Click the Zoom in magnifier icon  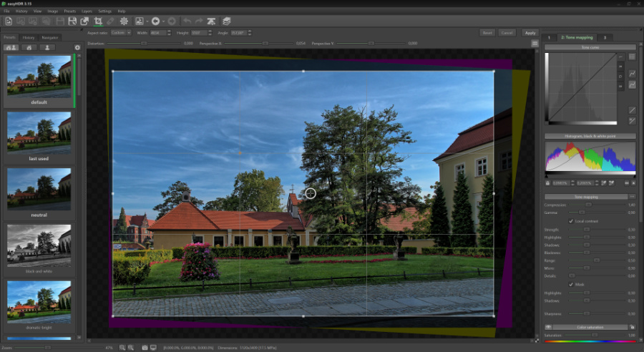point(122,348)
